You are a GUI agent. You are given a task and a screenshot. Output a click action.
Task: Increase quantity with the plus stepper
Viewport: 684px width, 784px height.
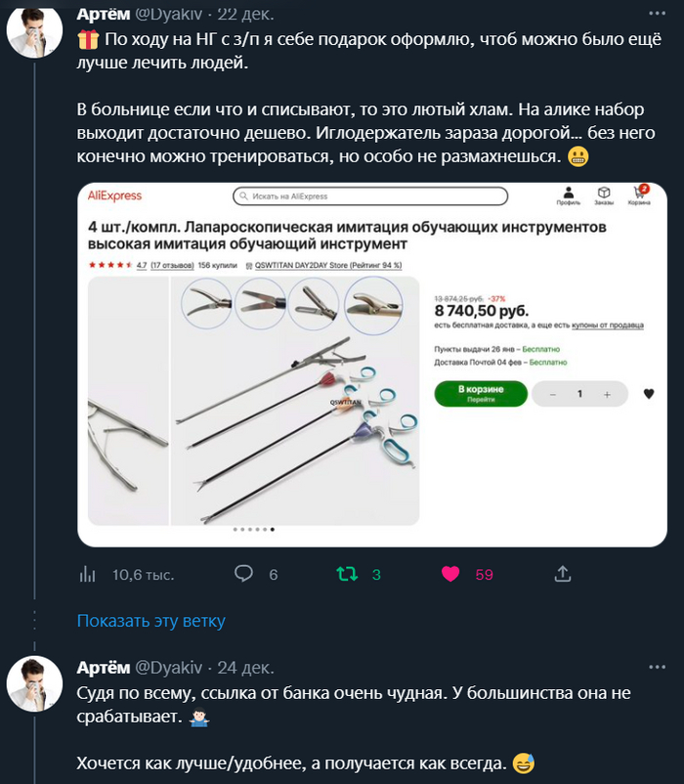[x=608, y=393]
